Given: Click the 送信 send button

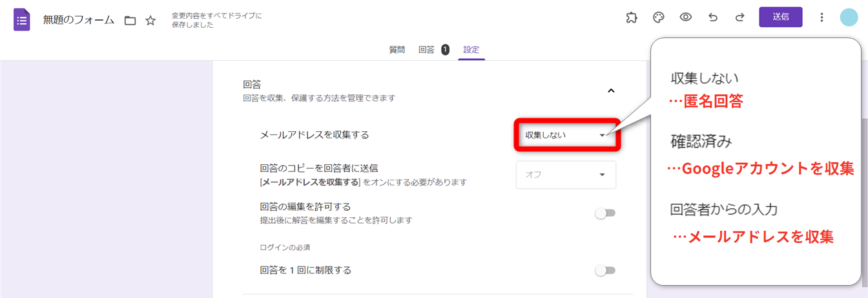Looking at the screenshot, I should (x=780, y=17).
